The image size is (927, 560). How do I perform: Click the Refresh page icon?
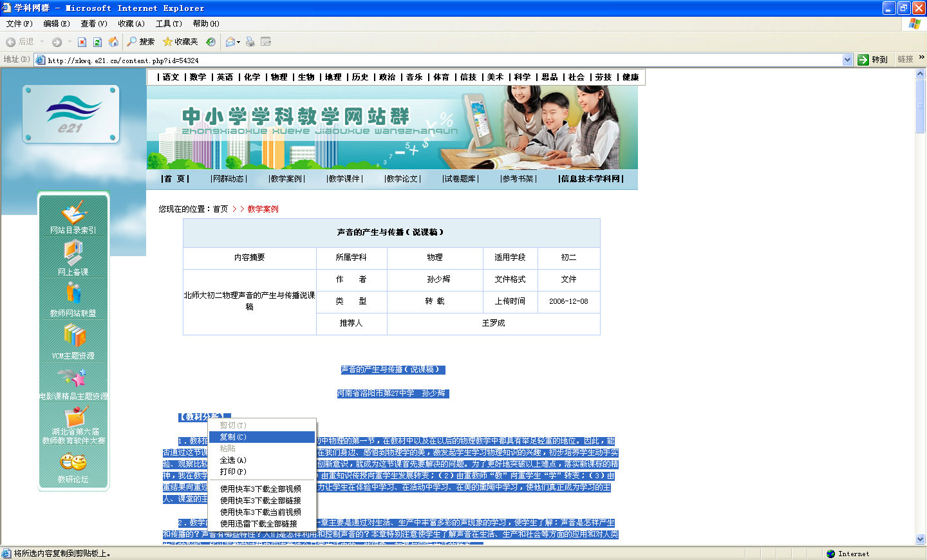(97, 42)
